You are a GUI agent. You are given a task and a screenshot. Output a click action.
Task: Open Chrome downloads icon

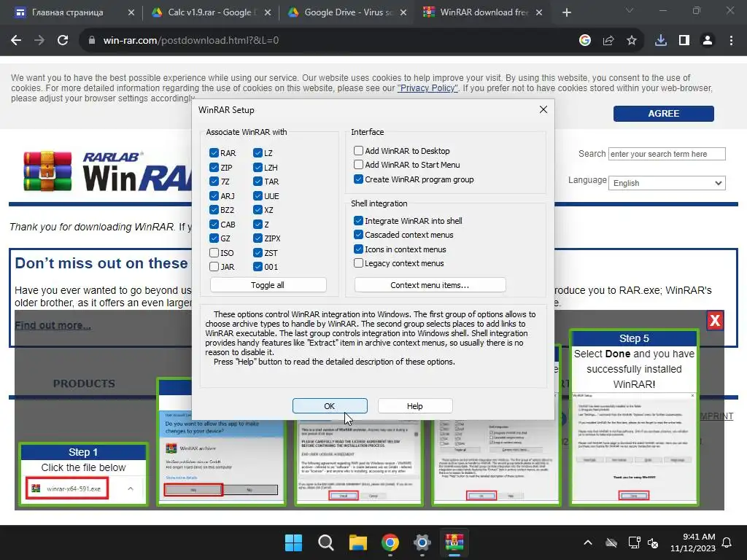[661, 41]
